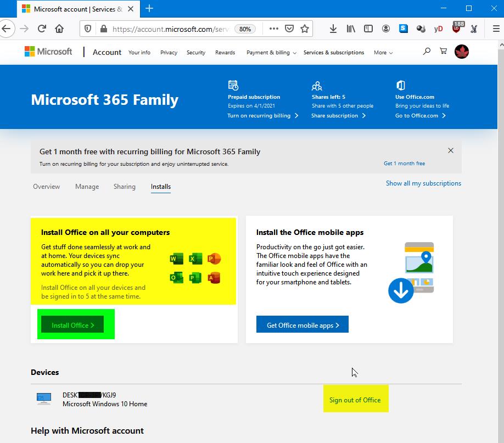Switch to the Sharing tab
This screenshot has height=443, width=504.
125,187
